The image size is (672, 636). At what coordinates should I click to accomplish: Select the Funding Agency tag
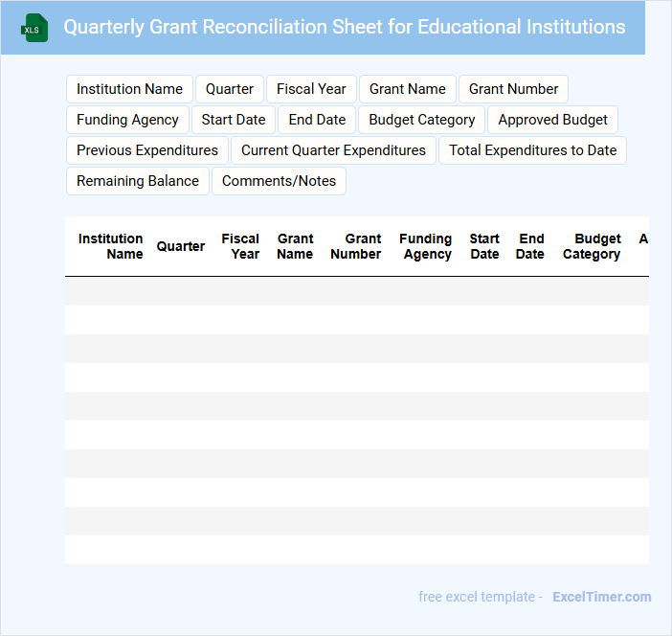tap(127, 120)
